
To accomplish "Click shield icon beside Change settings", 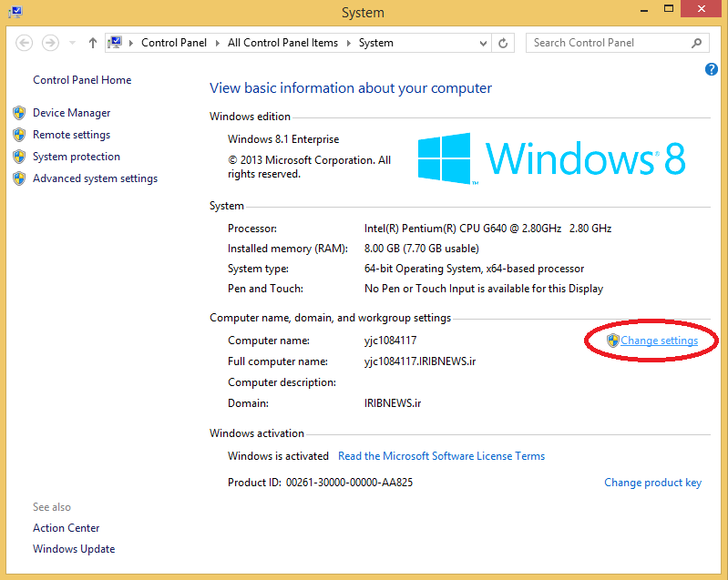I will (x=613, y=341).
